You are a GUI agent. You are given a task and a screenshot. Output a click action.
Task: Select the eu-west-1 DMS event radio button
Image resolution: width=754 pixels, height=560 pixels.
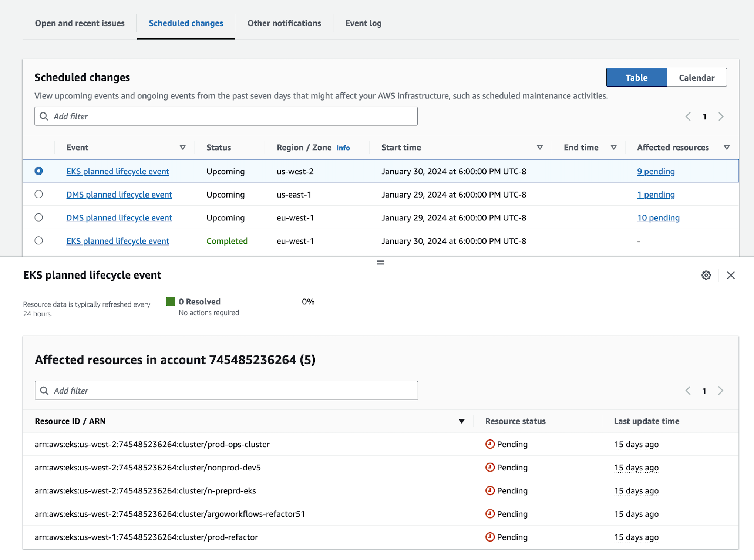[38, 217]
